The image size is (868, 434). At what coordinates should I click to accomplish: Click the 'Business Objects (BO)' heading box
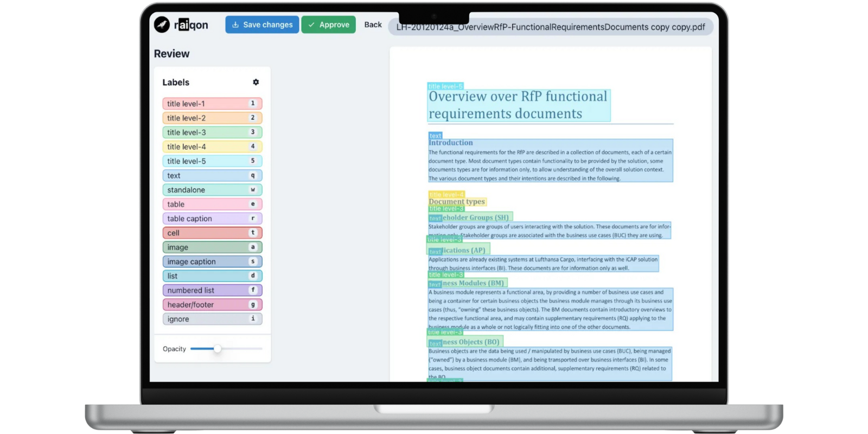pyautogui.click(x=465, y=342)
